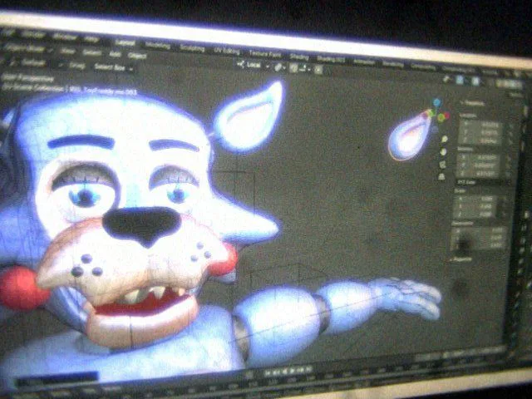Click the Rotation Z value field
Image resolution: width=532 pixels, height=399 pixels.
click(x=478, y=174)
